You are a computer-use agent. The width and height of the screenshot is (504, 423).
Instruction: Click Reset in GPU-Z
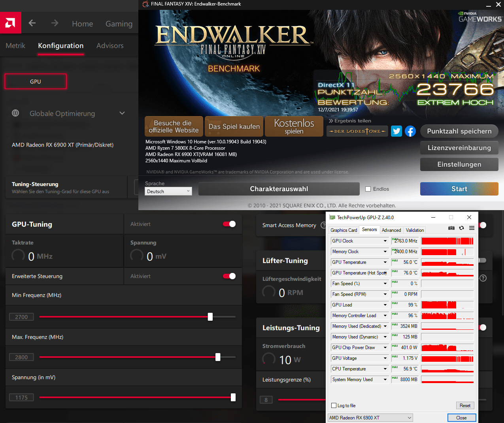click(465, 405)
